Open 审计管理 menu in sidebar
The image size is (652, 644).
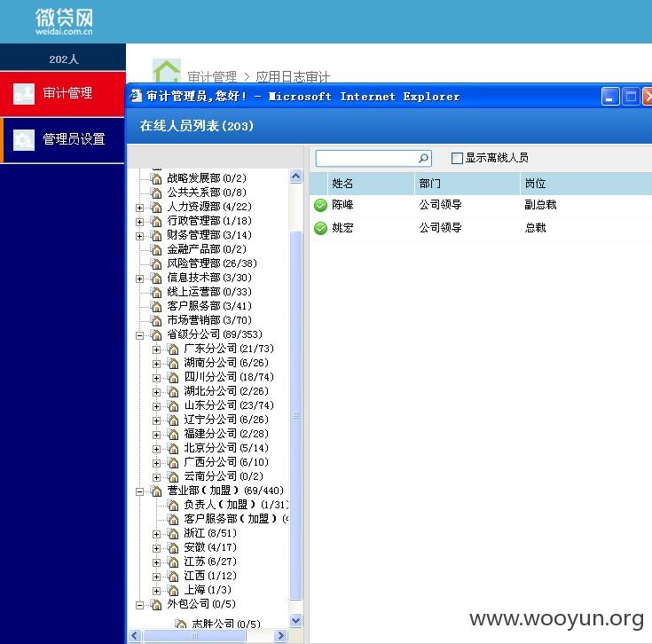pyautogui.click(x=63, y=94)
